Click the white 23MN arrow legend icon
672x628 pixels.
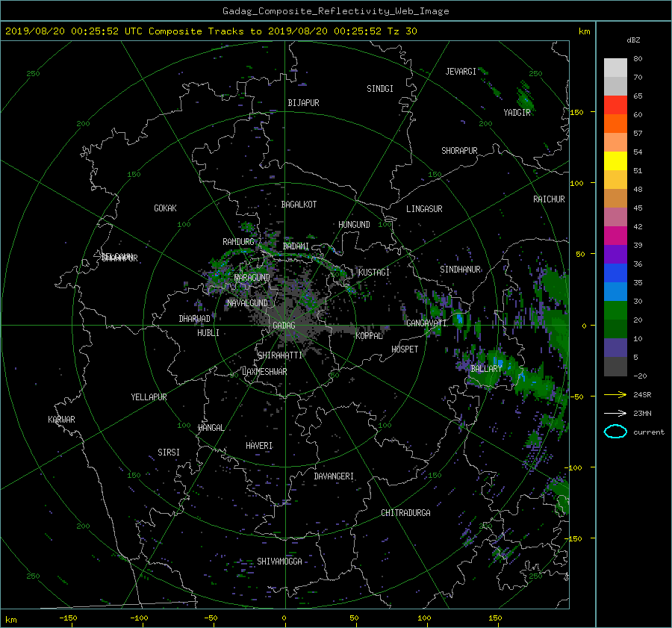615,414
